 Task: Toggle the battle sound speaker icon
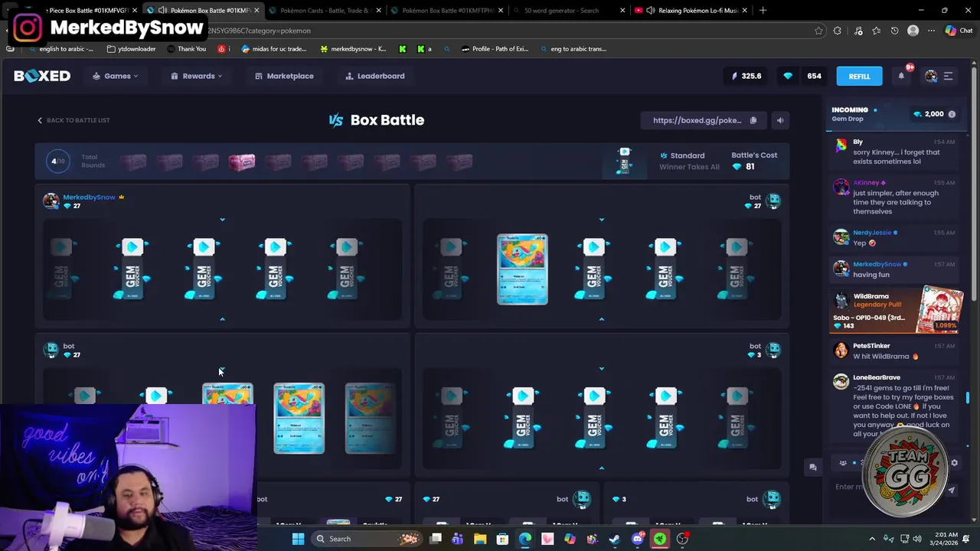click(x=779, y=120)
